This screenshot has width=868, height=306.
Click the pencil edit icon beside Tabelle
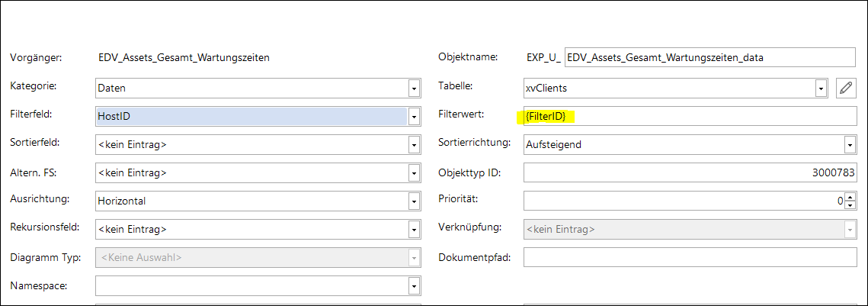click(x=845, y=88)
